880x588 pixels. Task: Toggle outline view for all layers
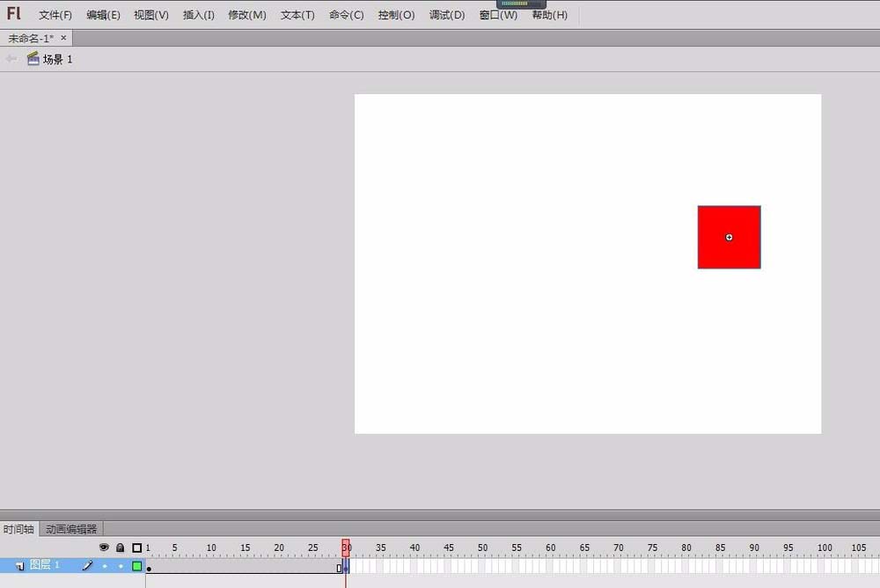tap(137, 548)
